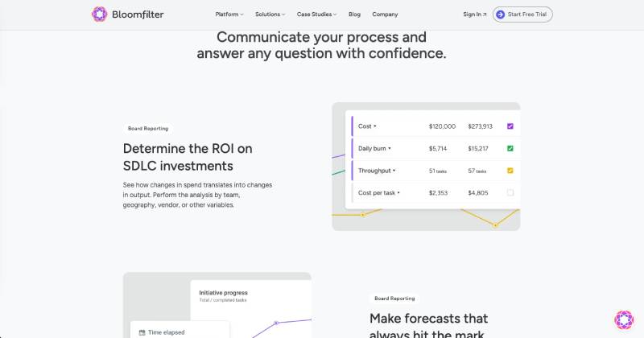Click the arrow icon in Start Free Trial
644x338 pixels.
click(x=501, y=14)
